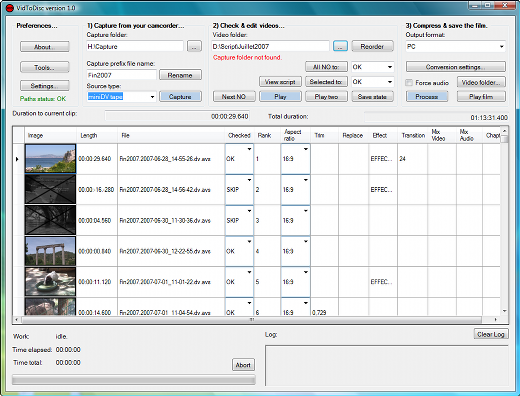
Task: Toggle the Force audio checkbox
Action: 409,82
